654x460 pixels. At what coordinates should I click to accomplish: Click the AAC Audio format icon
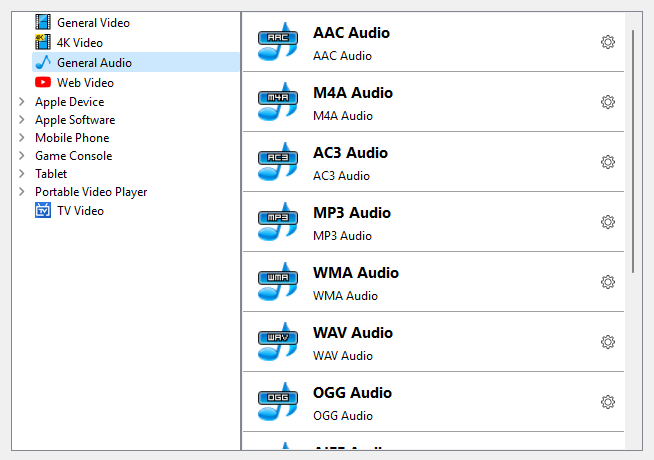278,42
